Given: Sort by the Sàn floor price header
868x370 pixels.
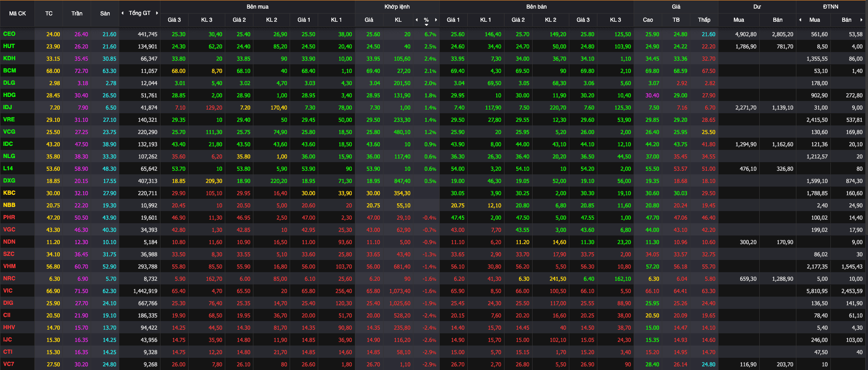Looking at the screenshot, I should click(x=105, y=14).
